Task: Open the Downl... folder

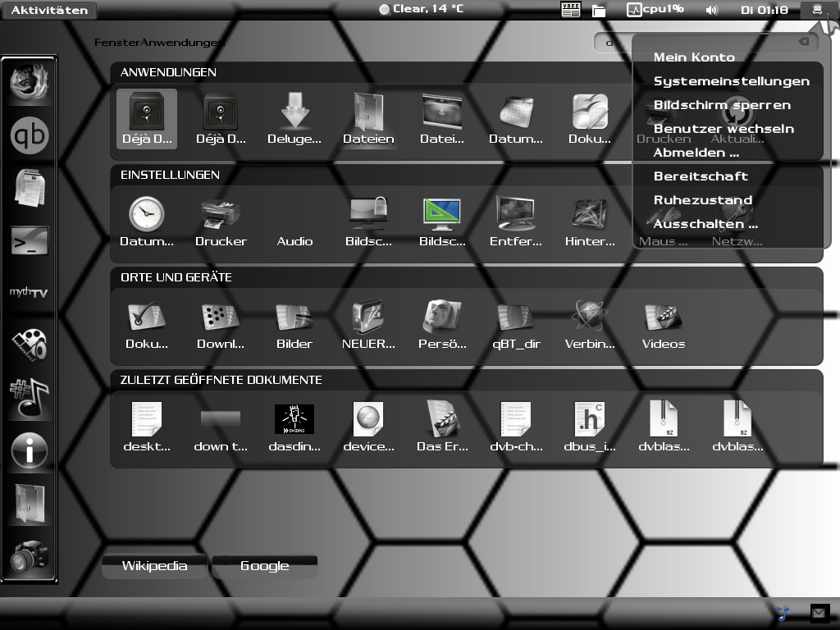Action: [x=221, y=324]
